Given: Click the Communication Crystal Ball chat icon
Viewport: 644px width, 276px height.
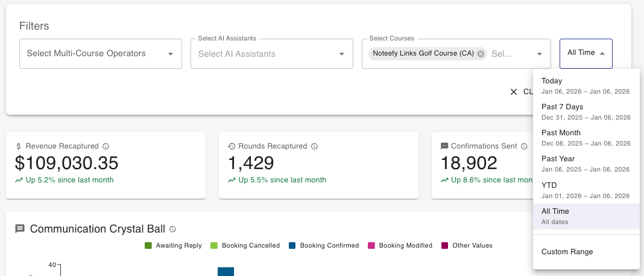Looking at the screenshot, I should point(20,229).
